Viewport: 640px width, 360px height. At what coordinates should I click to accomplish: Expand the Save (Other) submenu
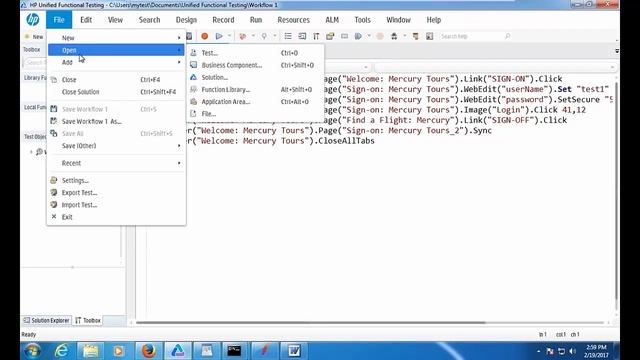point(116,146)
